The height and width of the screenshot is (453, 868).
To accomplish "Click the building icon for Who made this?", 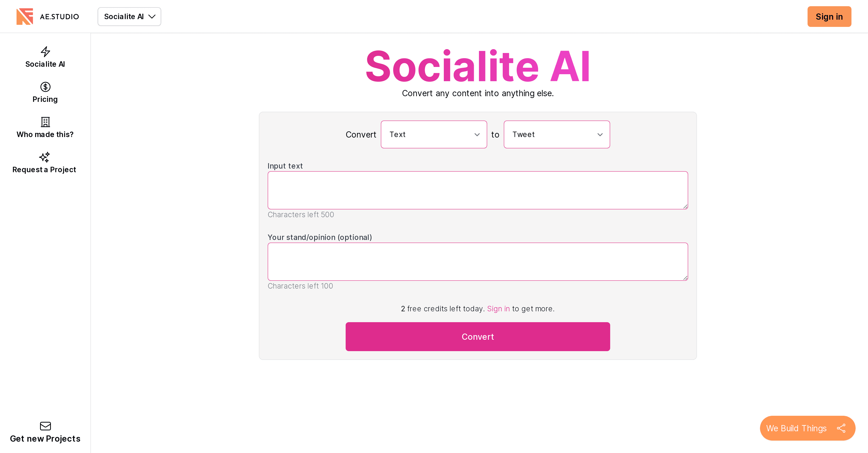I will (x=45, y=123).
